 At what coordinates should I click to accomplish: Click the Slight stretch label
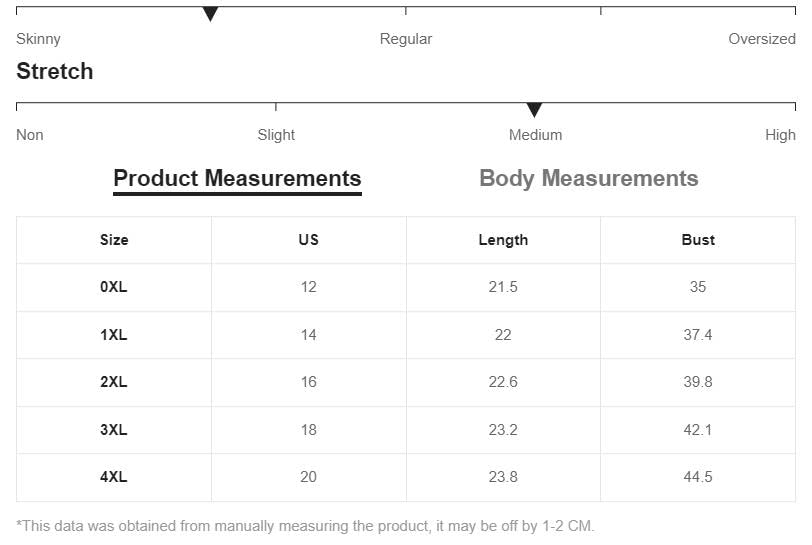coord(276,135)
